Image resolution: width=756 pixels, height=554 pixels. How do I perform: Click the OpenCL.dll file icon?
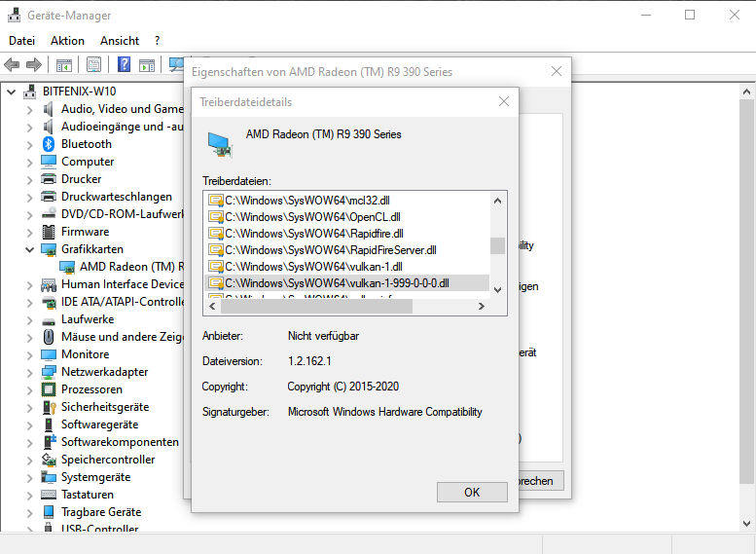click(x=216, y=217)
